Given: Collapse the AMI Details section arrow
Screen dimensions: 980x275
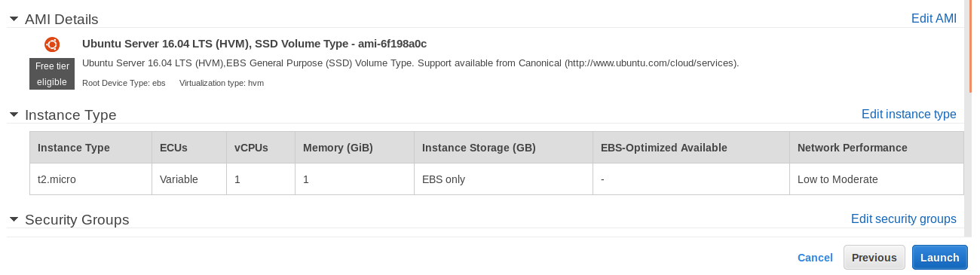Looking at the screenshot, I should [14, 19].
